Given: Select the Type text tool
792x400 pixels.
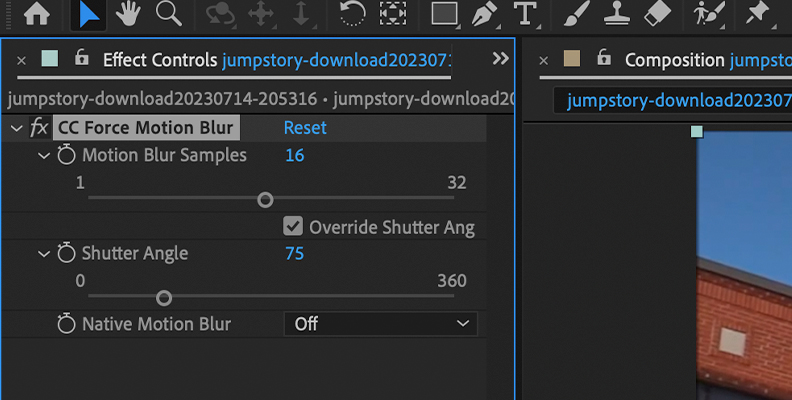Looking at the screenshot, I should tap(525, 13).
